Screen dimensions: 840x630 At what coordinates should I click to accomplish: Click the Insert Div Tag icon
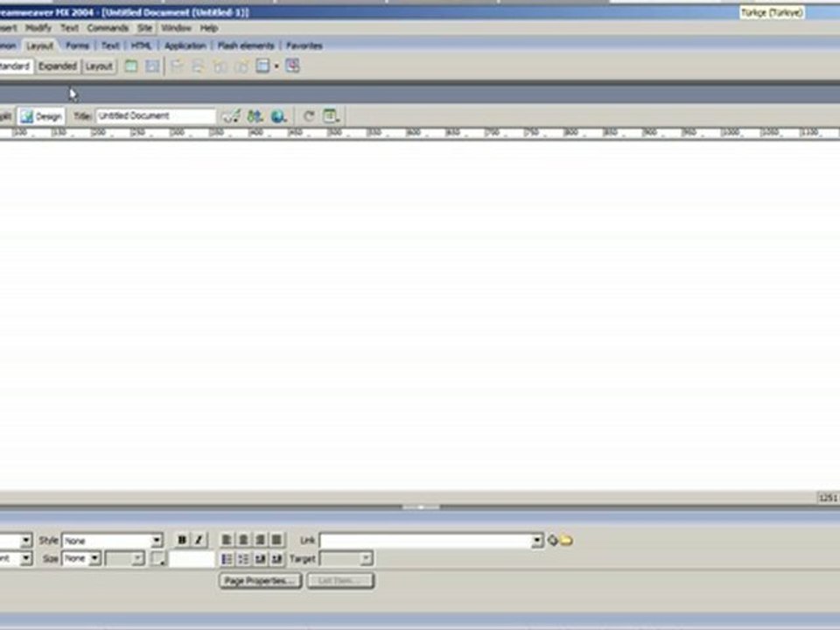(x=152, y=66)
